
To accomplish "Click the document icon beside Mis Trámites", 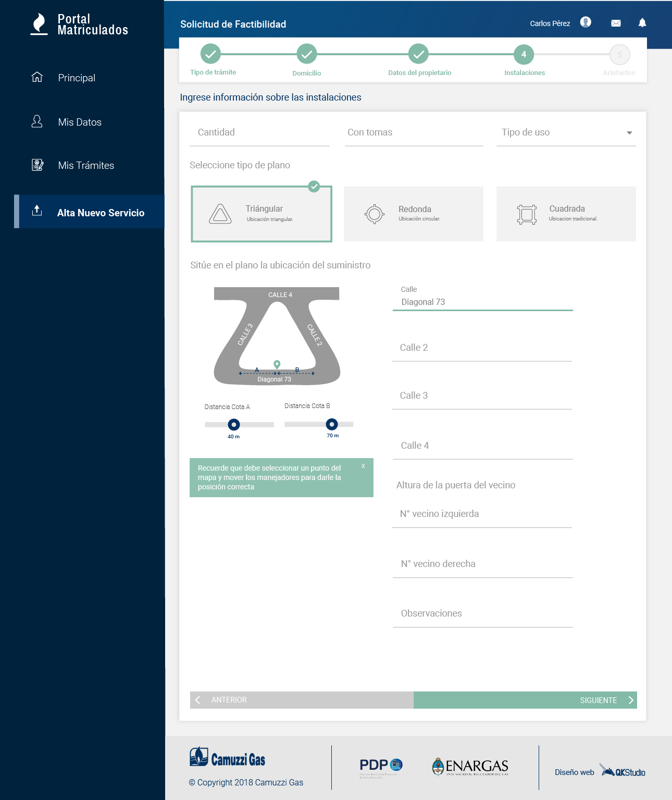I will [x=38, y=165].
